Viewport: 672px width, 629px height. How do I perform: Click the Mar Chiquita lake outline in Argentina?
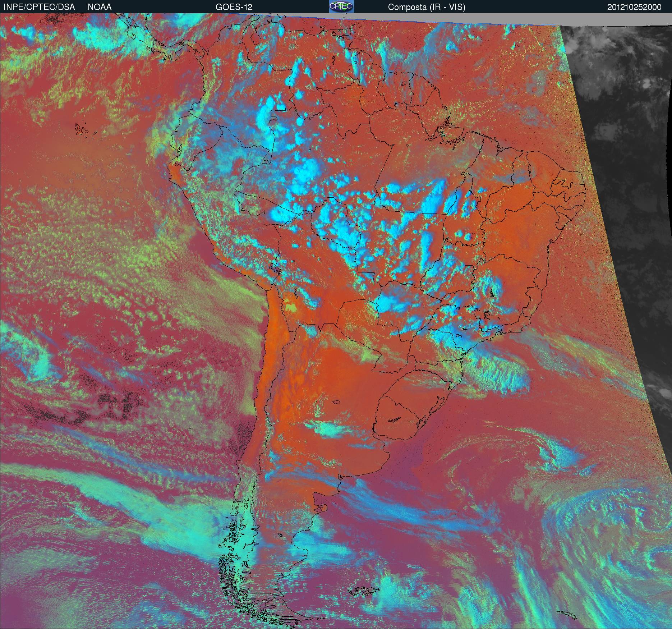[x=337, y=403]
